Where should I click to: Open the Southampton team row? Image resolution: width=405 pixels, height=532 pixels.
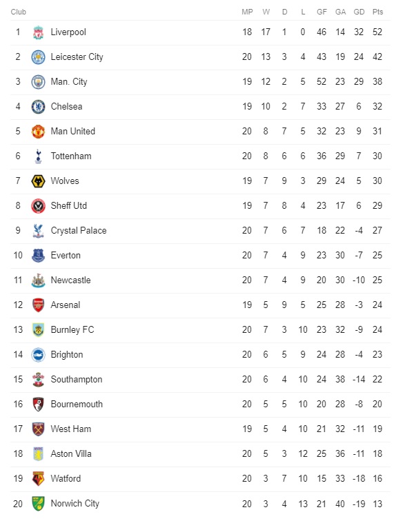pos(201,379)
